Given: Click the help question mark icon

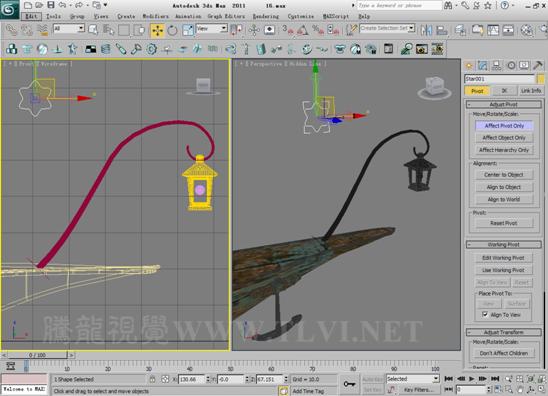Looking at the screenshot, I should click(x=505, y=5).
